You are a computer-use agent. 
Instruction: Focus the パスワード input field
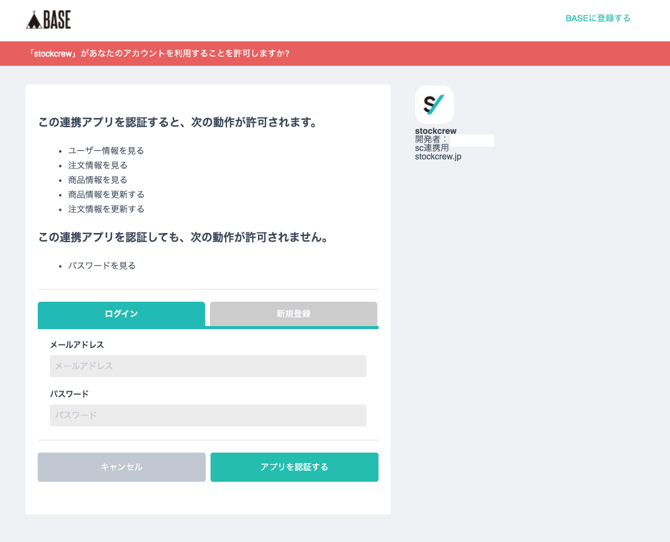click(208, 415)
